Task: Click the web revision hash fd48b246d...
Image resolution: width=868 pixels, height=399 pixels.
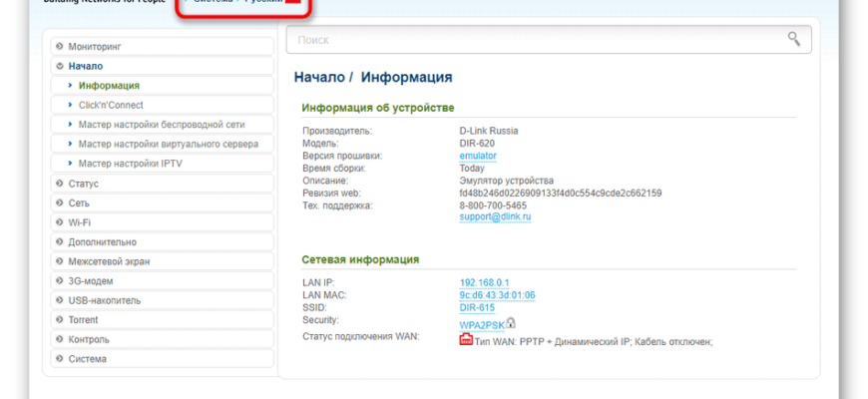Action: (x=561, y=194)
